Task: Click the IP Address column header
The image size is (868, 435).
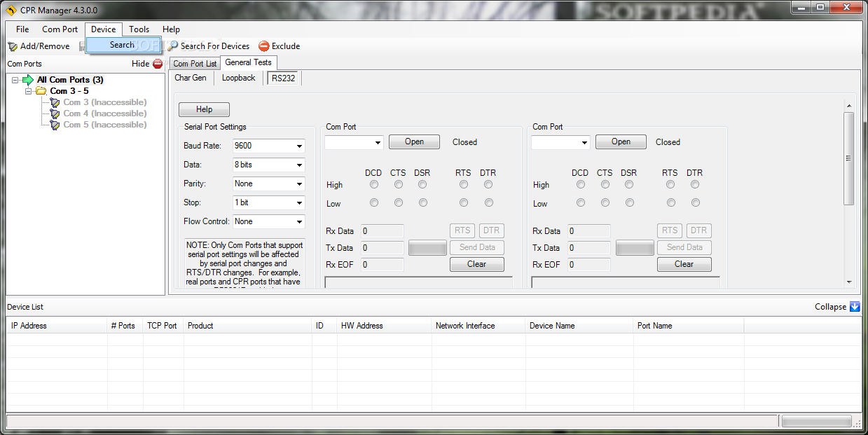Action: pos(56,326)
